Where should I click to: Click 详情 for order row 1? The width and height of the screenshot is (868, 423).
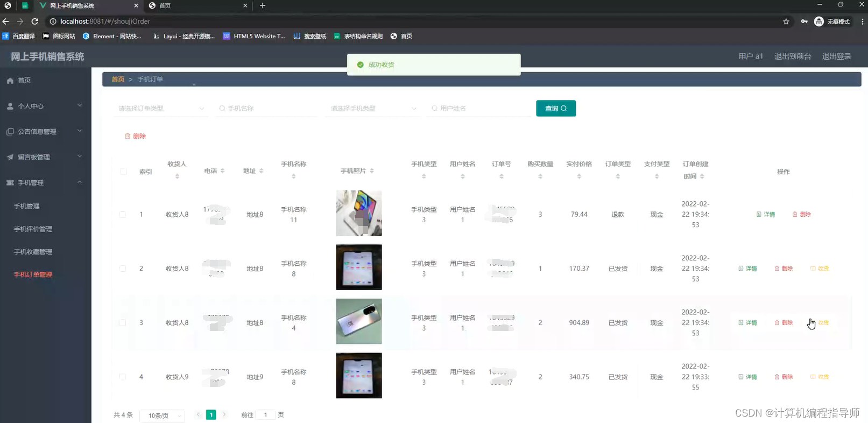tap(766, 214)
